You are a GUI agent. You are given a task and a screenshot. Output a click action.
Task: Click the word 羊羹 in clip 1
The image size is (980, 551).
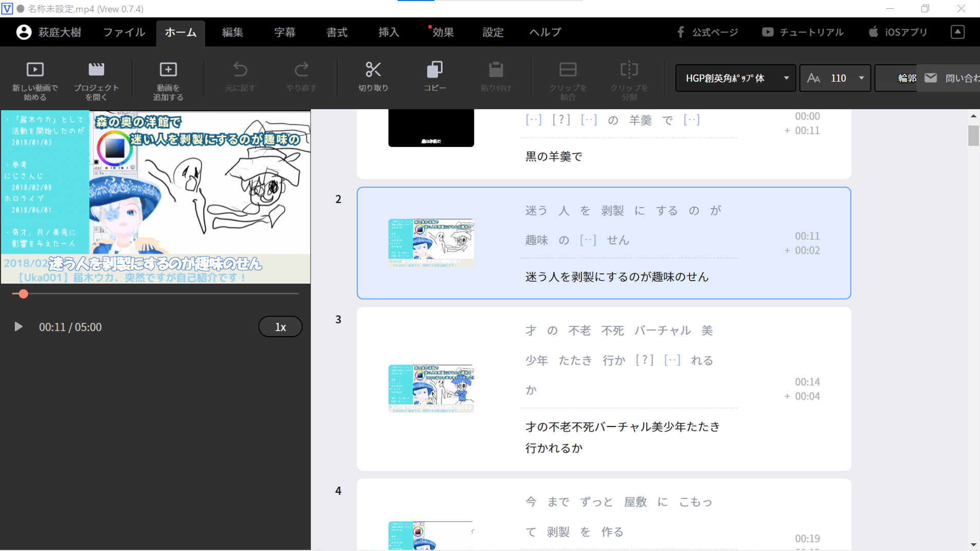click(x=640, y=120)
